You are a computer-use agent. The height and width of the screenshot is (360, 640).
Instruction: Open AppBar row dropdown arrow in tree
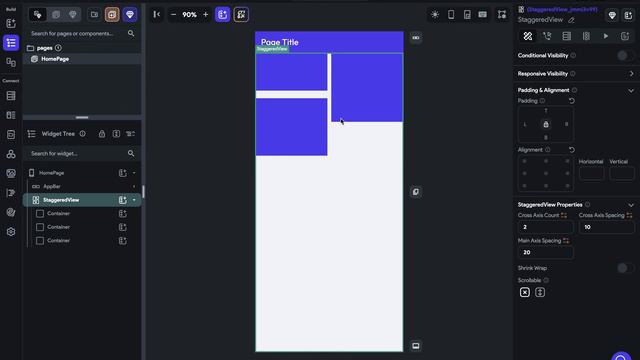pos(134,187)
